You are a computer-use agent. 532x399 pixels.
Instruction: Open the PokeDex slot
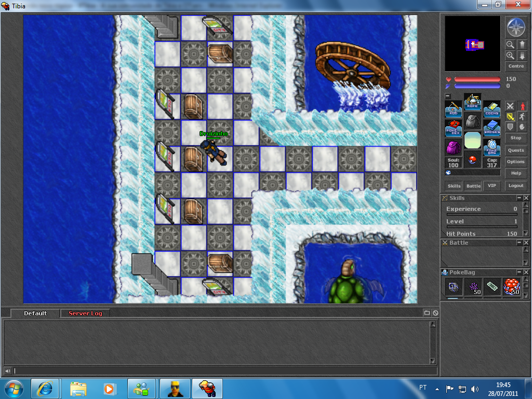coord(453,128)
